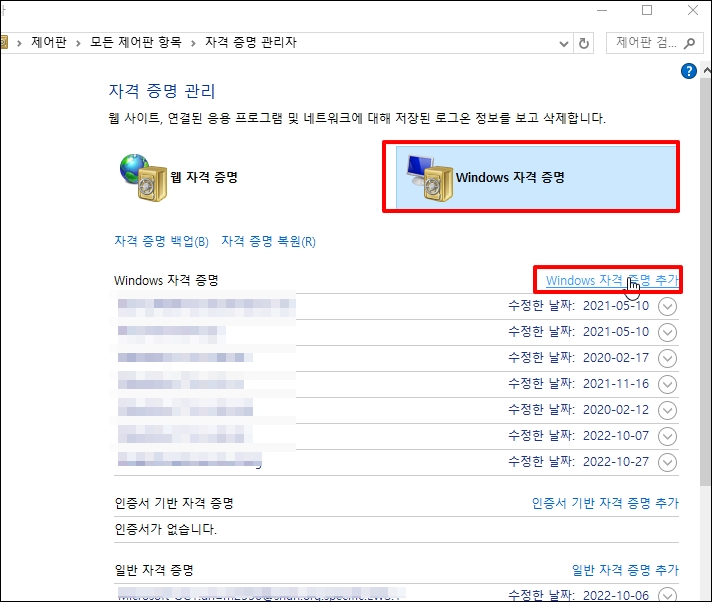Select the Windows 자격 증명 vault tile
This screenshot has height=602, width=712.
pos(535,177)
